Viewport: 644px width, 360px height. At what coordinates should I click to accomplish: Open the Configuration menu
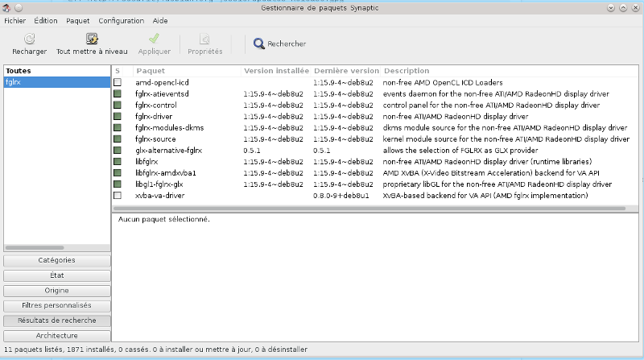(121, 20)
